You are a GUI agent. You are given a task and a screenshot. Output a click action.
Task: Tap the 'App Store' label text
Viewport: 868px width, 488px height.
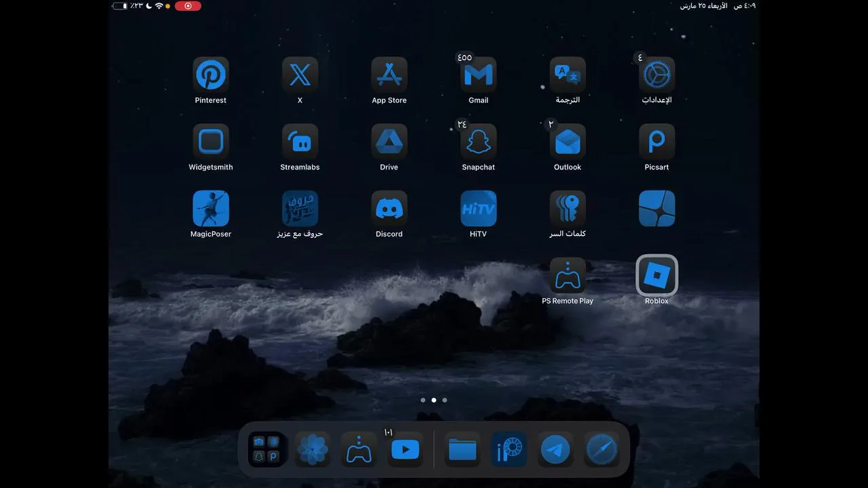[x=389, y=100]
